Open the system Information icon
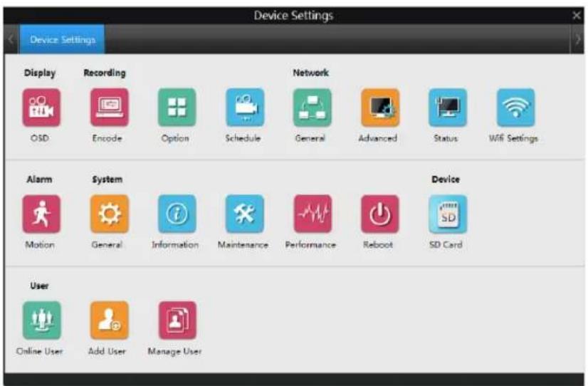The height and width of the screenshot is (386, 588). click(177, 214)
